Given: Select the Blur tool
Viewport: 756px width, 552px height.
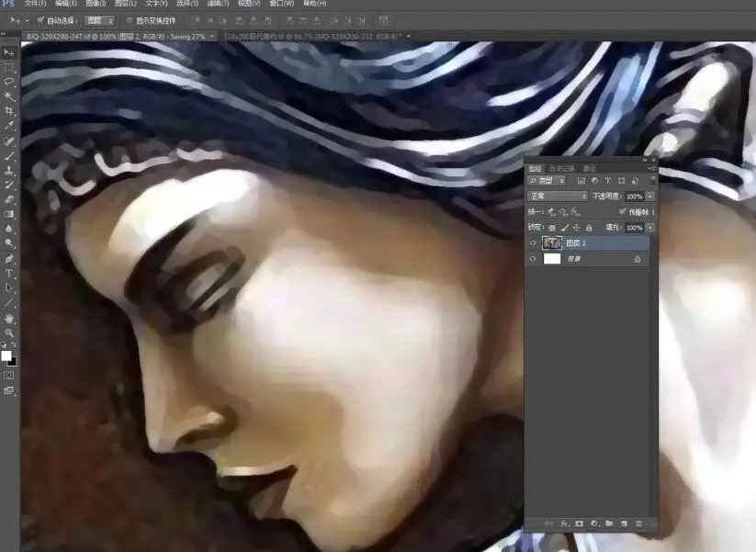Looking at the screenshot, I should 9,229.
